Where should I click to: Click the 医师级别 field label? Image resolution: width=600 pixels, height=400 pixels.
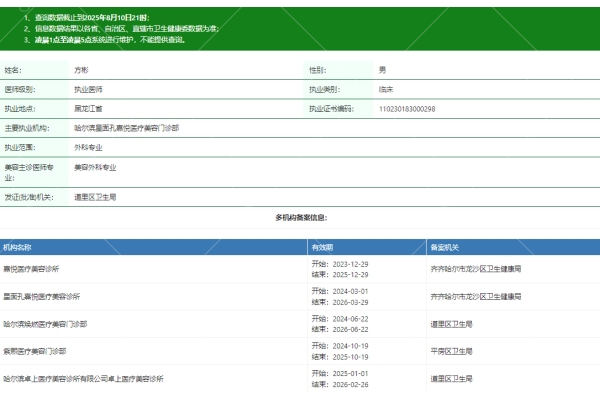[20, 90]
